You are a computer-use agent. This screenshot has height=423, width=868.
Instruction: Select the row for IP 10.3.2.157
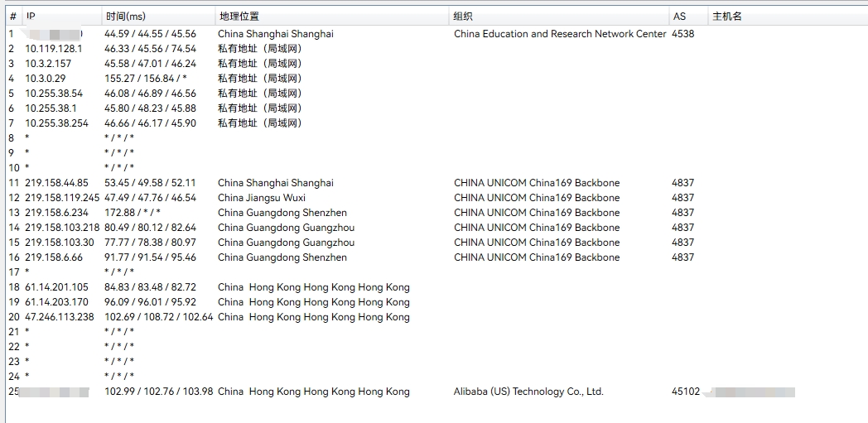pos(48,64)
